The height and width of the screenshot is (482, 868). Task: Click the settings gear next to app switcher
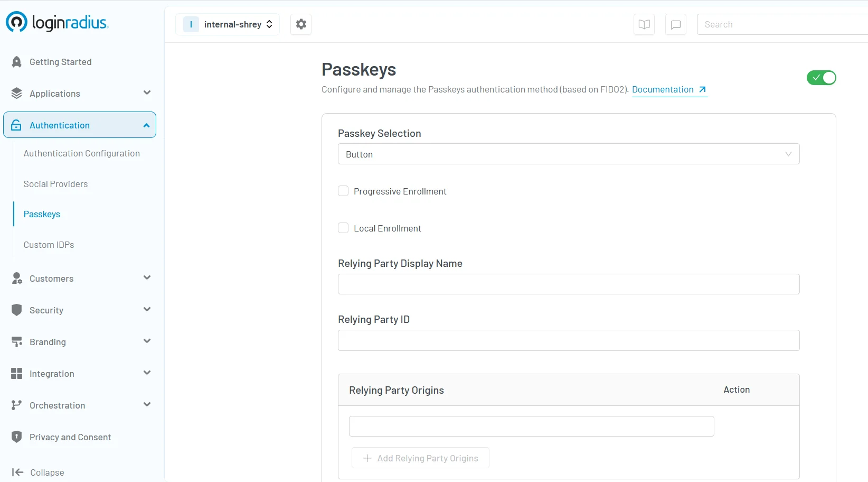tap(300, 24)
